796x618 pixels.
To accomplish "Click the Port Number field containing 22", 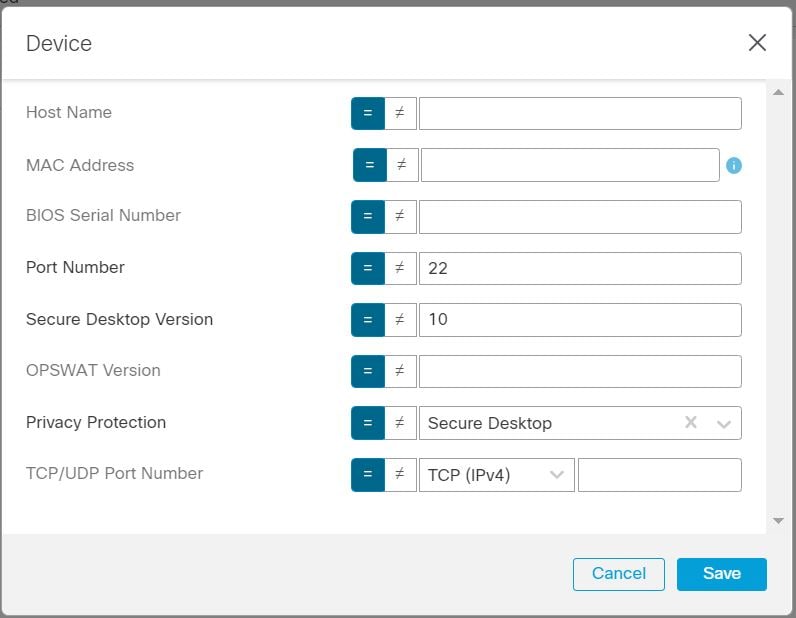I will [x=580, y=268].
